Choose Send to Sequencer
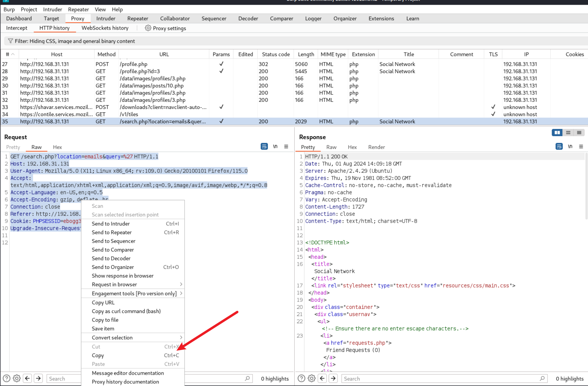 [133, 241]
